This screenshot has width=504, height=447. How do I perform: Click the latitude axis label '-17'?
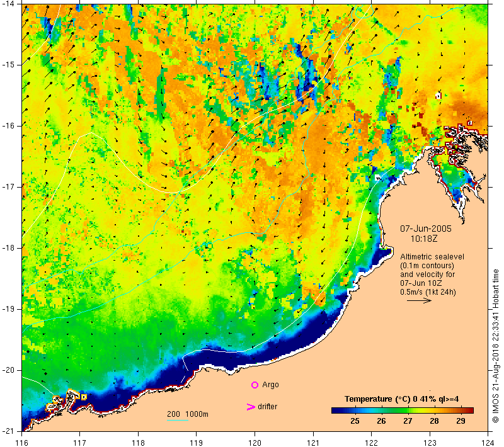[8, 186]
